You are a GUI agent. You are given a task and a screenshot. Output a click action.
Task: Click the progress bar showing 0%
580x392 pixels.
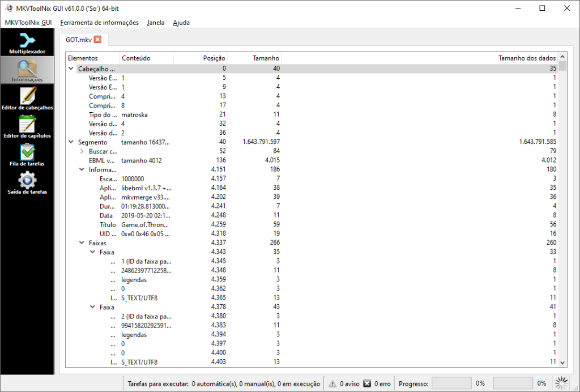(x=450, y=383)
